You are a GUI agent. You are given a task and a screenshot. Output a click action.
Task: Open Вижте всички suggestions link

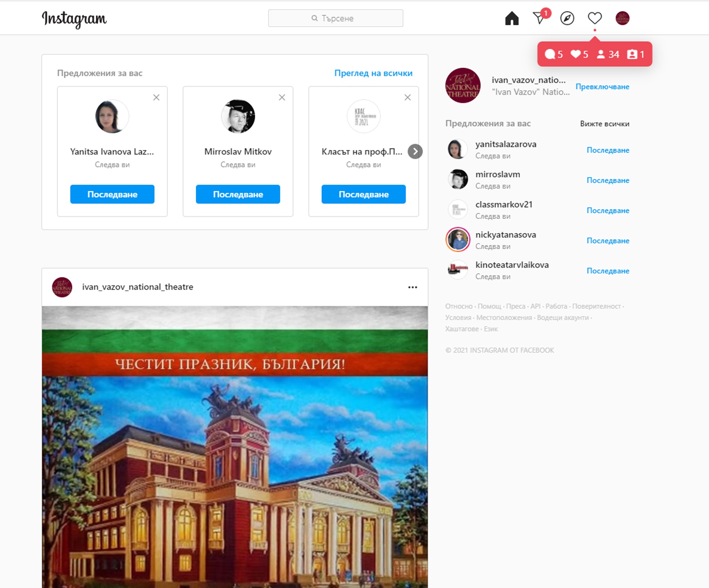tap(605, 124)
